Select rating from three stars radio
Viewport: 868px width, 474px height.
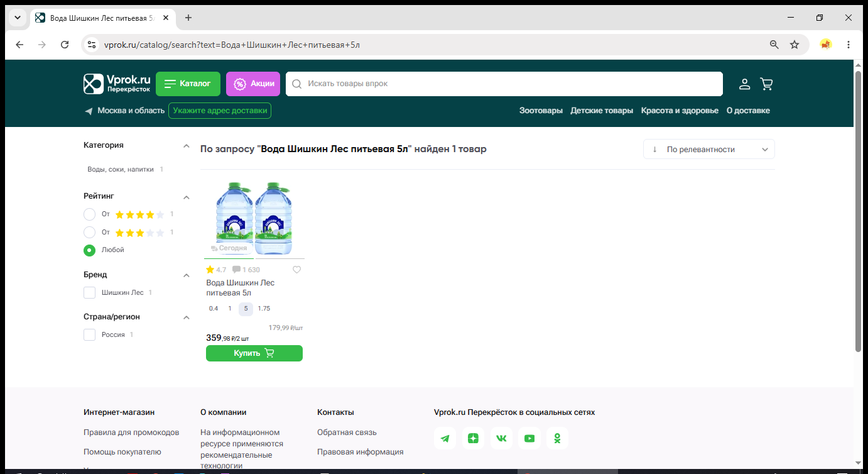point(90,233)
